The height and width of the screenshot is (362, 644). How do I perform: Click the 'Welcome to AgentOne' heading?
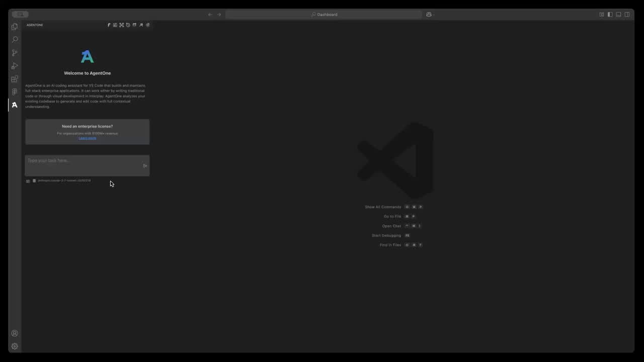[x=88, y=73]
